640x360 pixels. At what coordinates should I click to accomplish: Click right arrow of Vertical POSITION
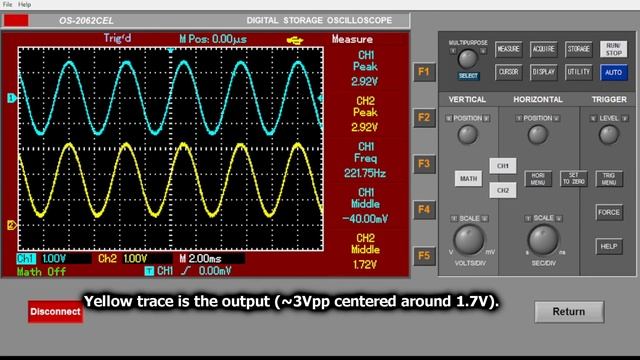tap(486, 118)
